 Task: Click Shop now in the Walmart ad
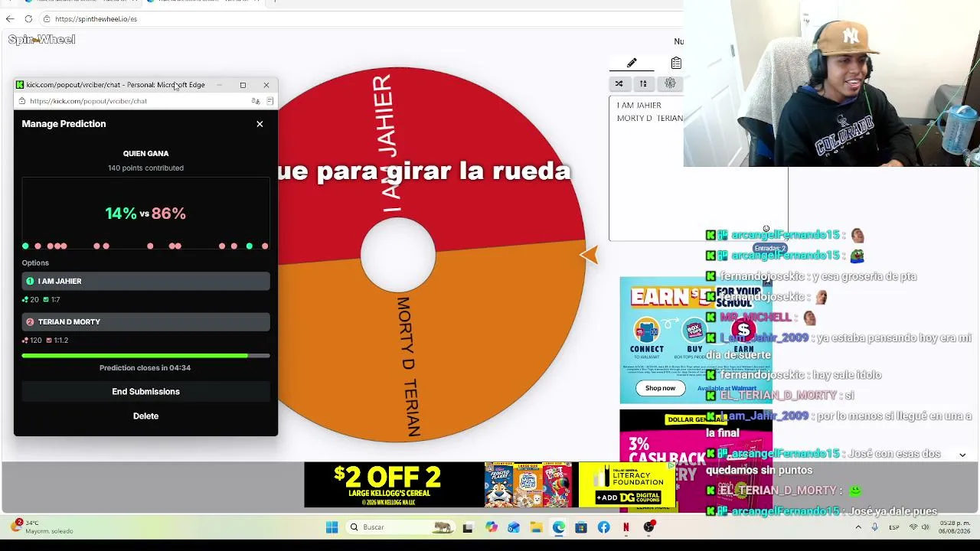pos(660,388)
